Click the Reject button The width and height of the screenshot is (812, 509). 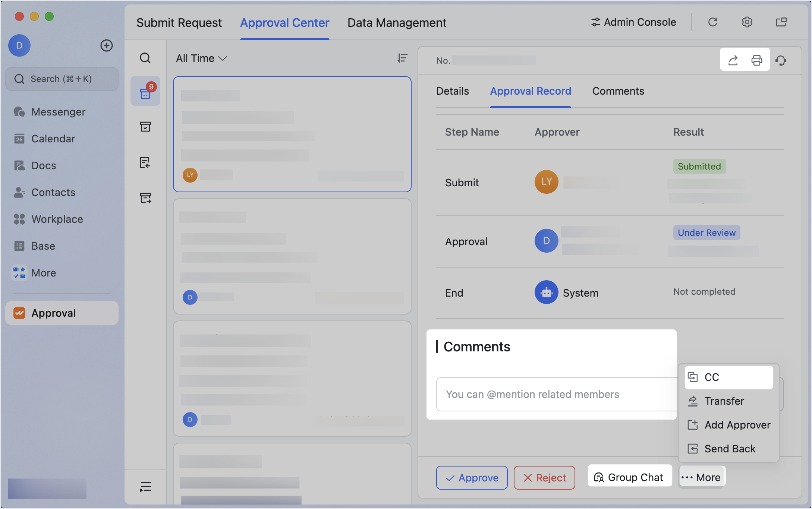(544, 478)
